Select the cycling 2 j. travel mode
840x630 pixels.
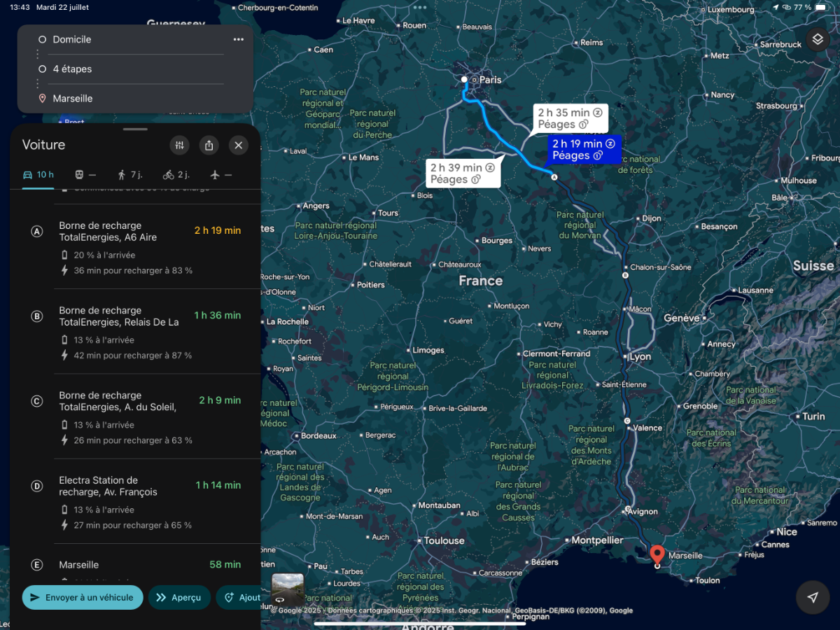click(x=176, y=174)
